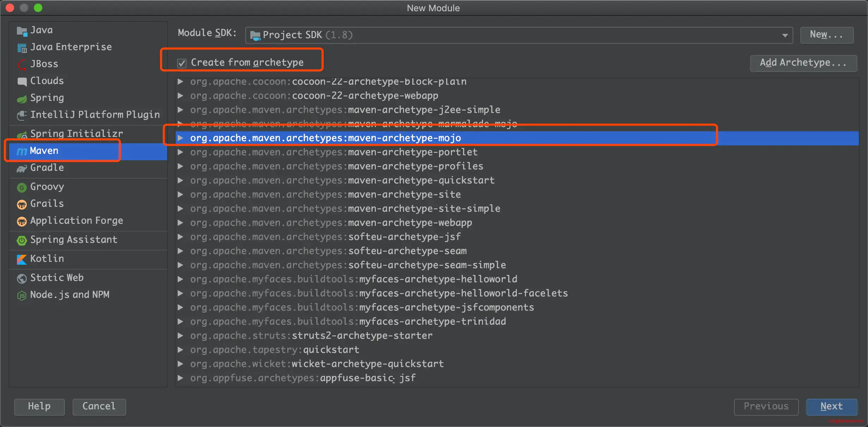Click the Spring Assistant power icon

(22, 240)
